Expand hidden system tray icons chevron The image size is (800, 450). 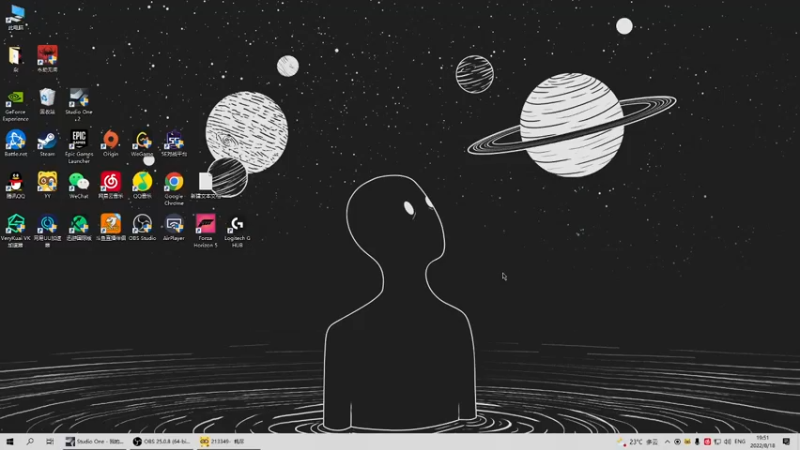[x=667, y=442]
